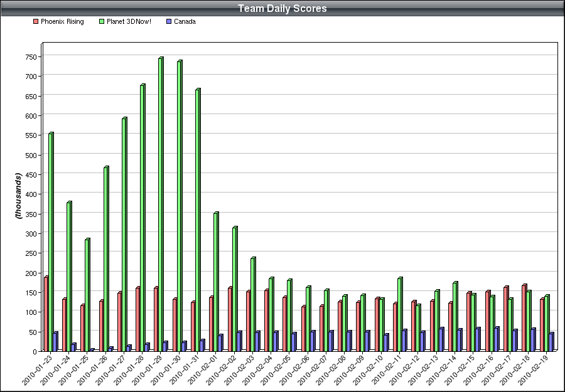Select the green bar for 2010-02-03
Image resolution: width=565 pixels, height=392 pixels.
coord(253,304)
